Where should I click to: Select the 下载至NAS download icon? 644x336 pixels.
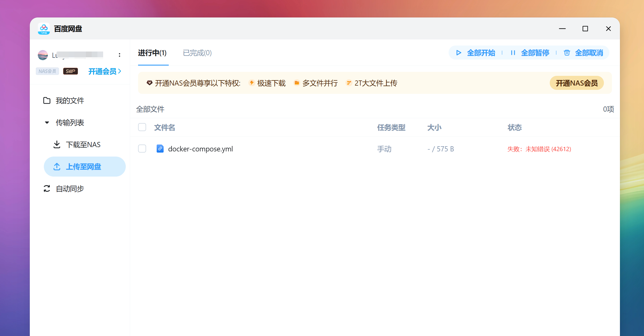[57, 144]
